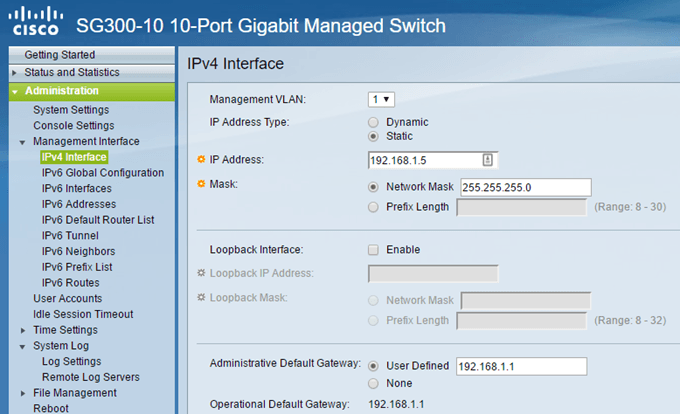Expand the Status and Statistics arrow

pyautogui.click(x=14, y=73)
